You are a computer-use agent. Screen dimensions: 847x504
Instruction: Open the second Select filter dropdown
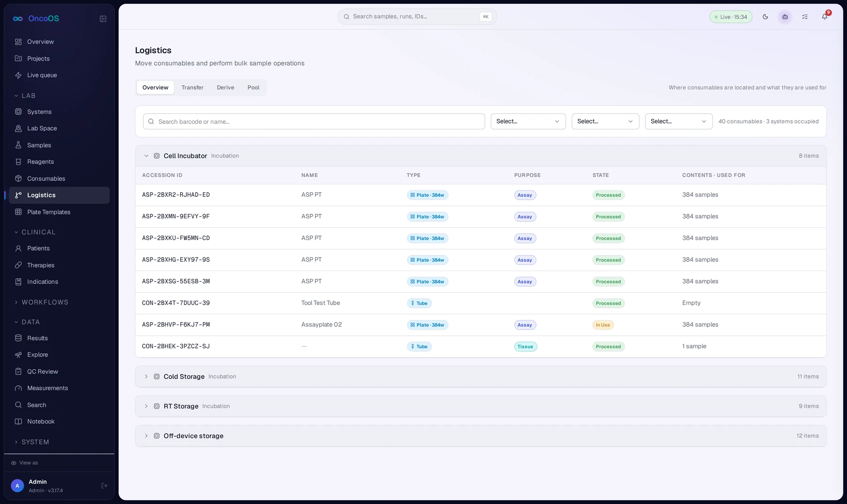coord(605,121)
